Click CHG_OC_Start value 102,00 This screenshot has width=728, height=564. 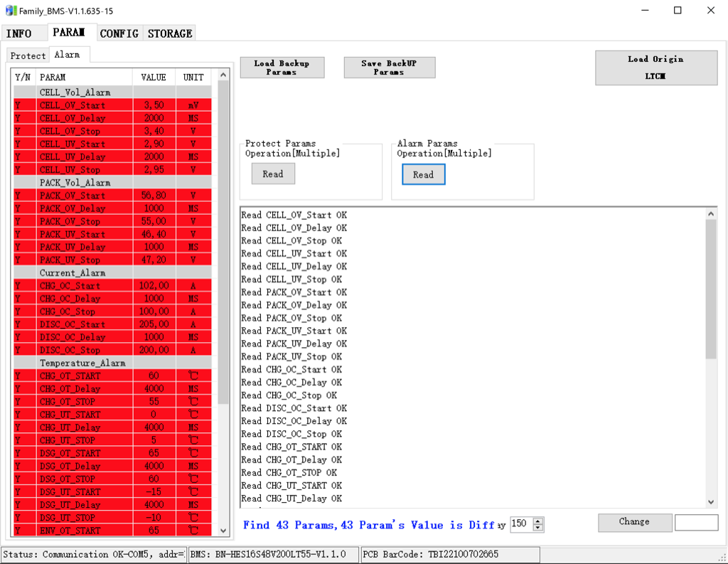154,285
